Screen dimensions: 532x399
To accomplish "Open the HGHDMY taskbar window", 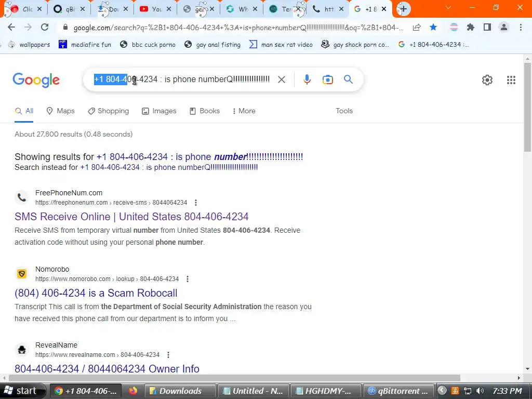I will (326, 391).
